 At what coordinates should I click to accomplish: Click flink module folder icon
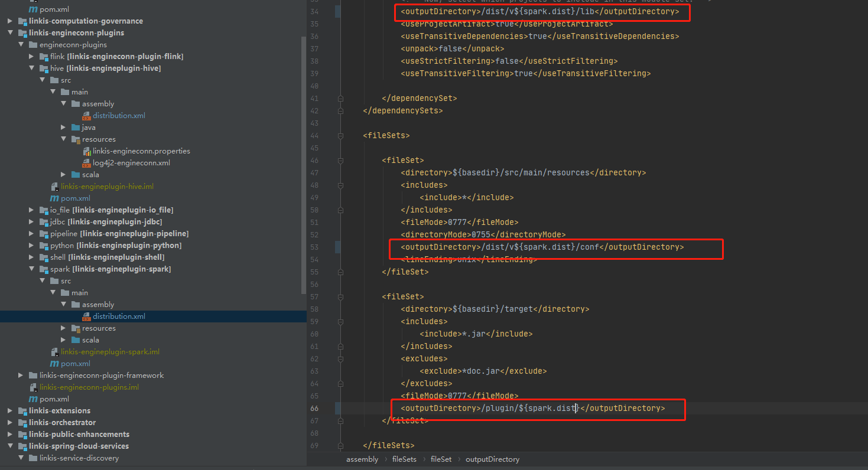(44, 57)
